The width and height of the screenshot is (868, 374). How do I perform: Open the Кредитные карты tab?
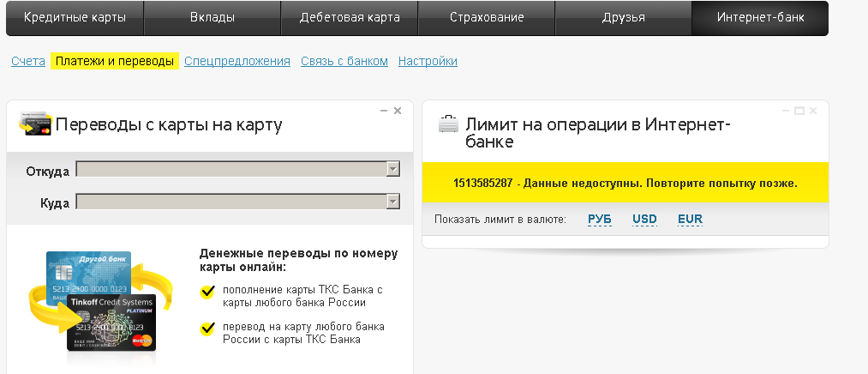click(75, 18)
